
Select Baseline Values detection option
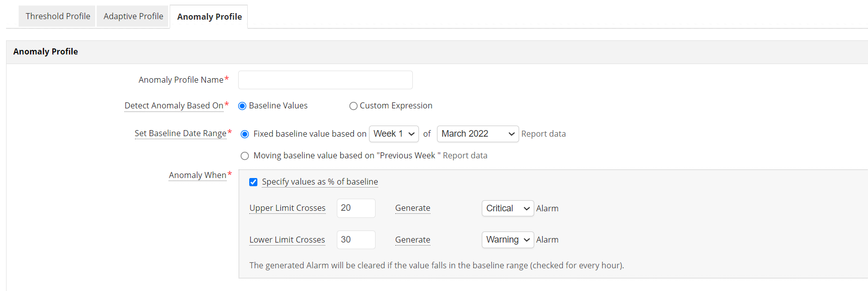242,105
